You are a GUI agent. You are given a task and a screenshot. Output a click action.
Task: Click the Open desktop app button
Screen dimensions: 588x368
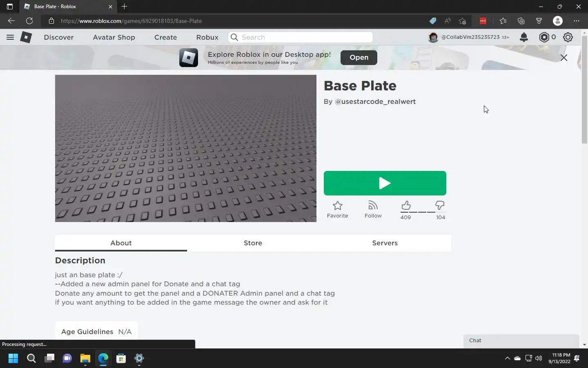pyautogui.click(x=359, y=58)
